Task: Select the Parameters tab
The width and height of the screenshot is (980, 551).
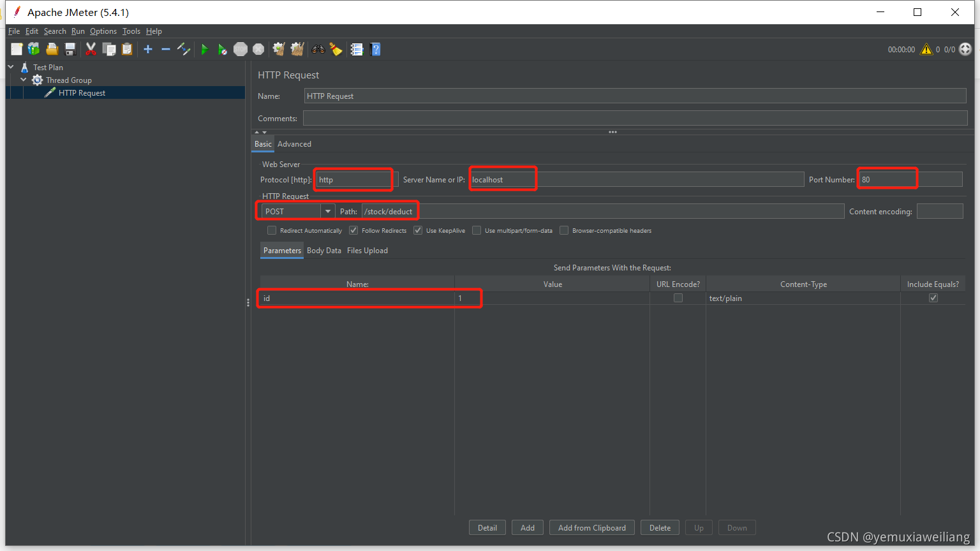Action: (x=282, y=251)
